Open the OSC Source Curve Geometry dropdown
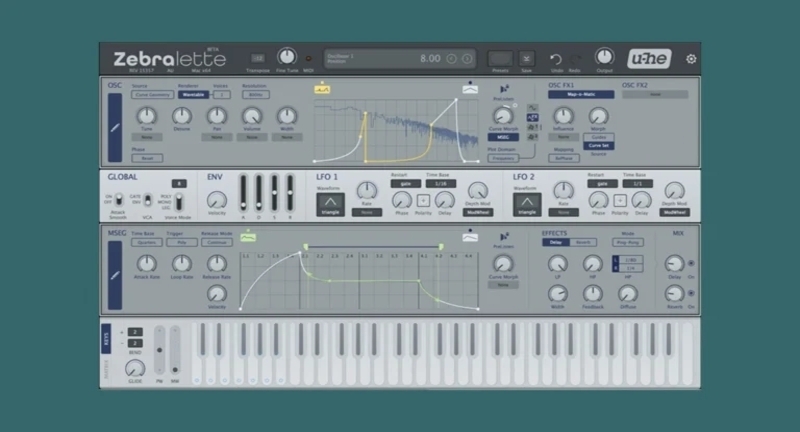Screen dimensions: 800x432 coord(153,95)
